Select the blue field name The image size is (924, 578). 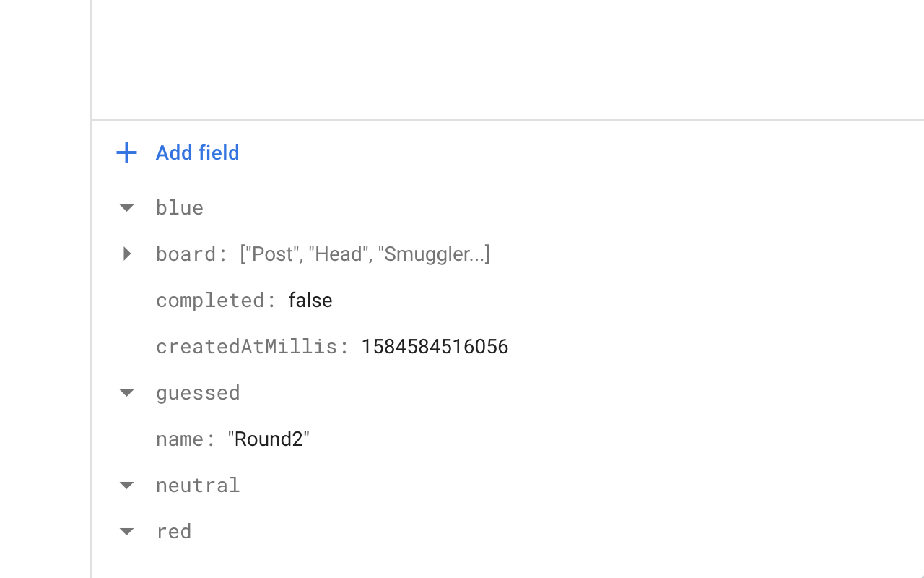click(x=180, y=208)
